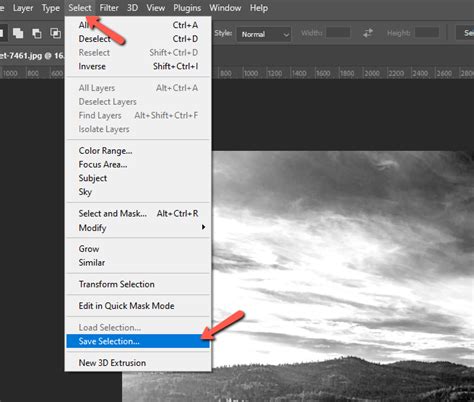This screenshot has height=402, width=474.
Task: Open the Filter menu
Action: click(x=109, y=8)
